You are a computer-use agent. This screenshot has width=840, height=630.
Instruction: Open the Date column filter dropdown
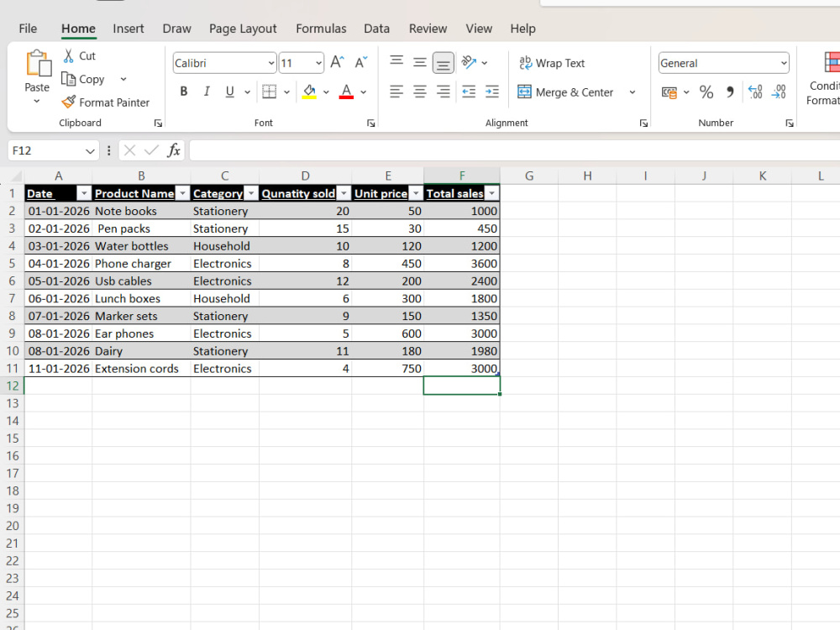point(84,193)
